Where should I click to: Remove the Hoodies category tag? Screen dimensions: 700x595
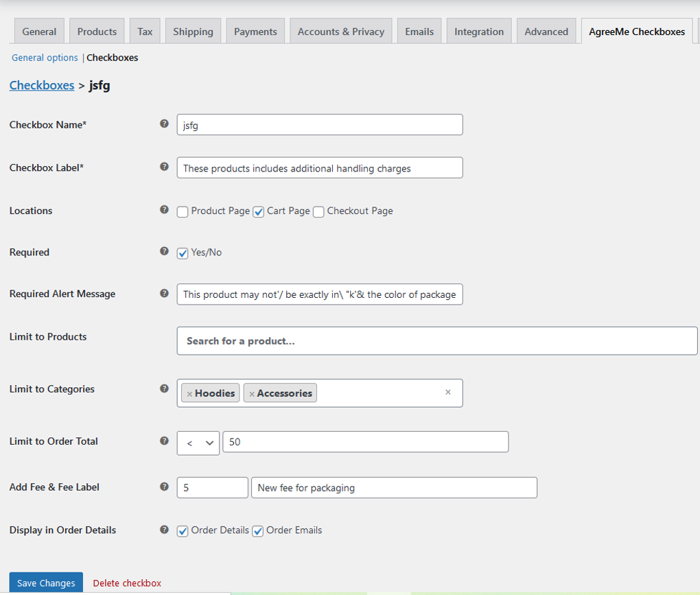pos(189,393)
